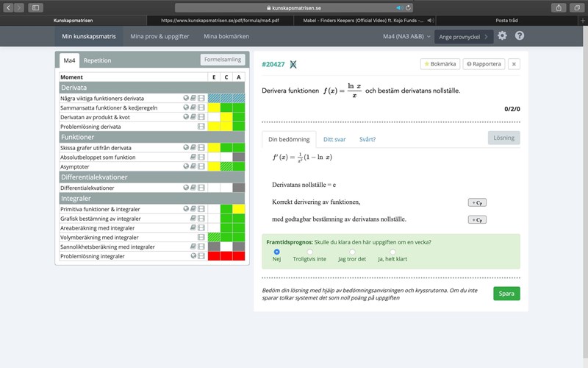
Task: Open the settings gear in the navbar
Action: point(502,35)
